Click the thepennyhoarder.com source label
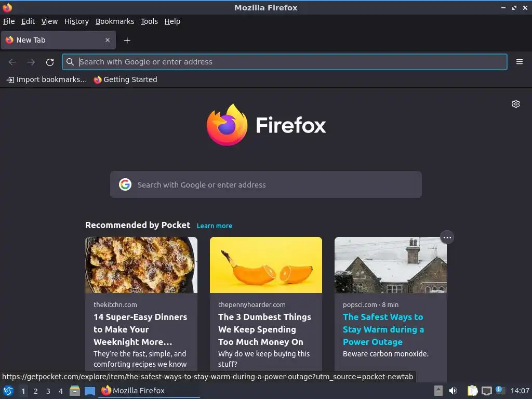 click(252, 304)
